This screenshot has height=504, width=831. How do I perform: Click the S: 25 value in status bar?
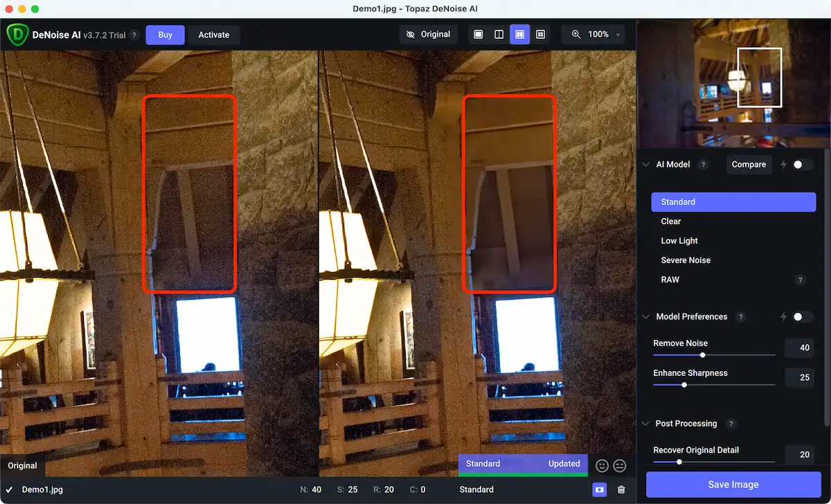(347, 489)
